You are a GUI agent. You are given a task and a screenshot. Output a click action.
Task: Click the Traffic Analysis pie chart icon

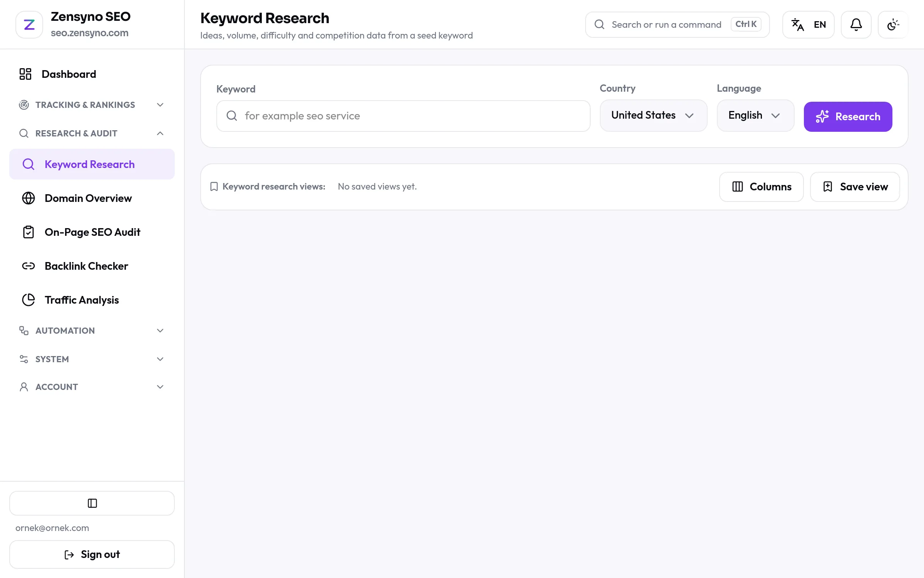(28, 300)
